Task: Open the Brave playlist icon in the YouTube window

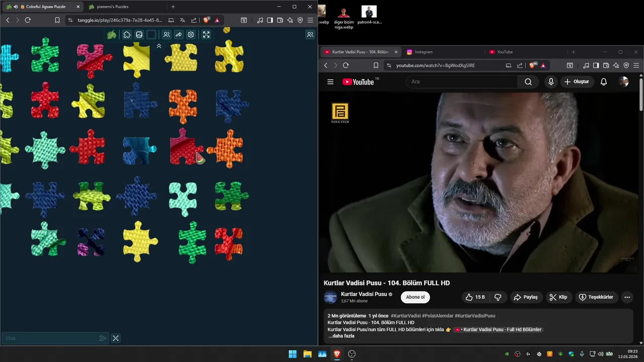Action: tap(586, 65)
